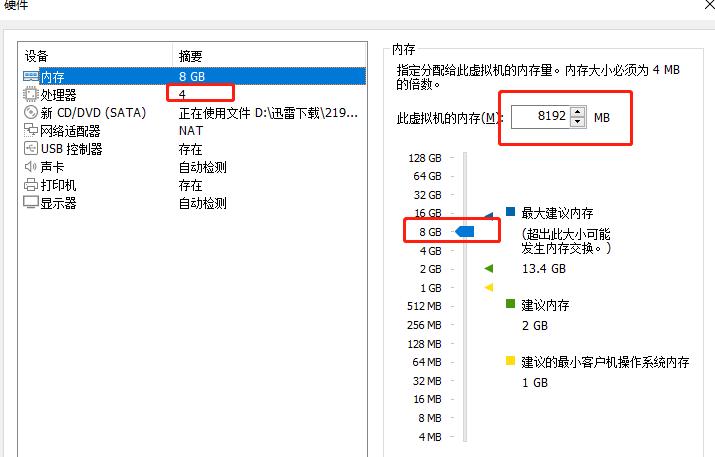Click the network adapter (网络适配器) icon
The height and width of the screenshot is (457, 715).
coord(31,130)
